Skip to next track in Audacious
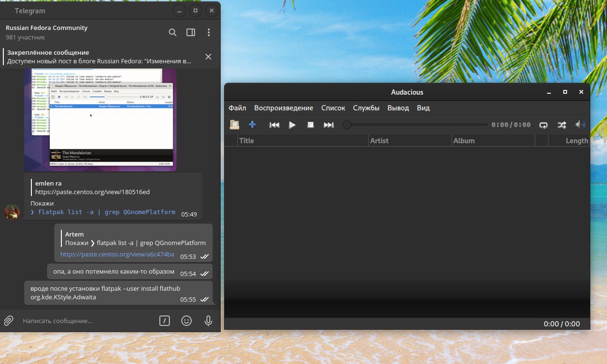The image size is (607, 364). click(329, 125)
